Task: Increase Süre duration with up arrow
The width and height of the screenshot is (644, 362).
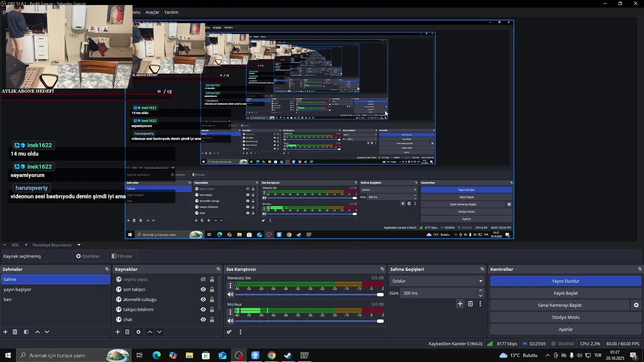Action: (x=480, y=291)
